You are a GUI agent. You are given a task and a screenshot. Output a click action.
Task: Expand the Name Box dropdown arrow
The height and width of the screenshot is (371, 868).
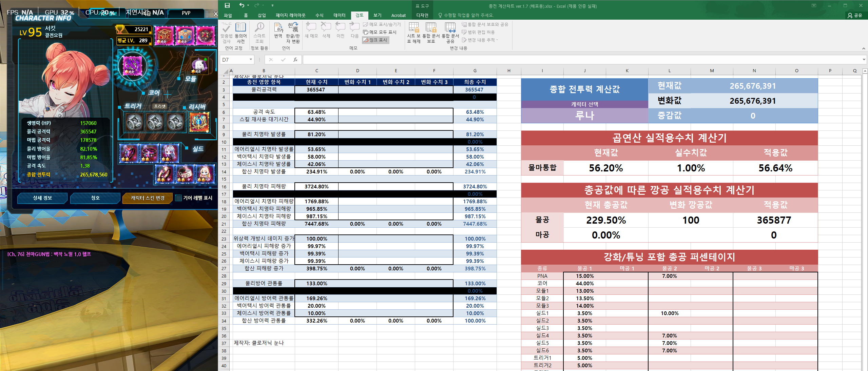(251, 60)
